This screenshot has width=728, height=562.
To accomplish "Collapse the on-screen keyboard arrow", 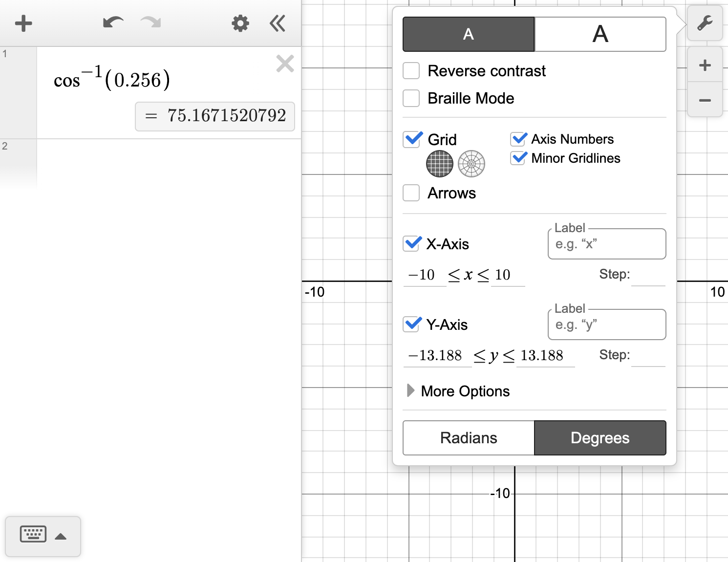I will tap(61, 536).
